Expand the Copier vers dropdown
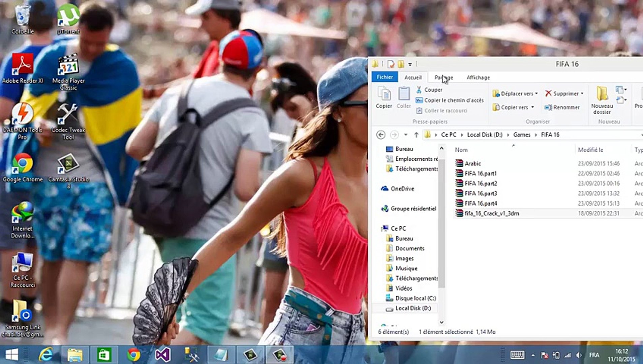This screenshot has height=364, width=643. coord(533,107)
